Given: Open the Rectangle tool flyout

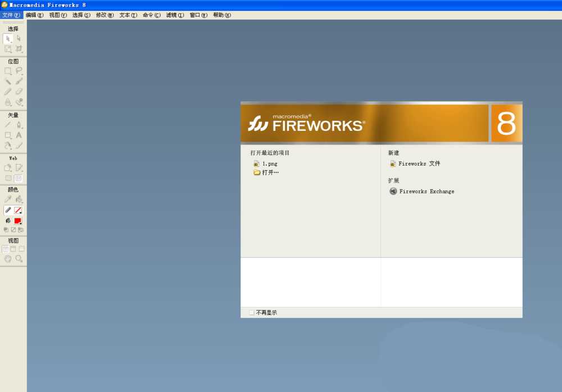Looking at the screenshot, I should tap(7, 135).
